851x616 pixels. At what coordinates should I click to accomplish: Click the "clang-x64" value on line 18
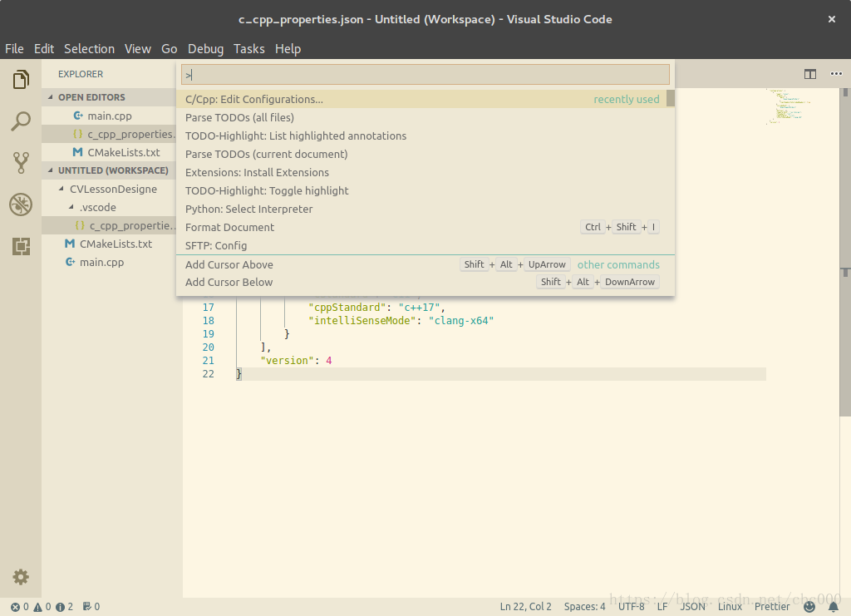[460, 321]
